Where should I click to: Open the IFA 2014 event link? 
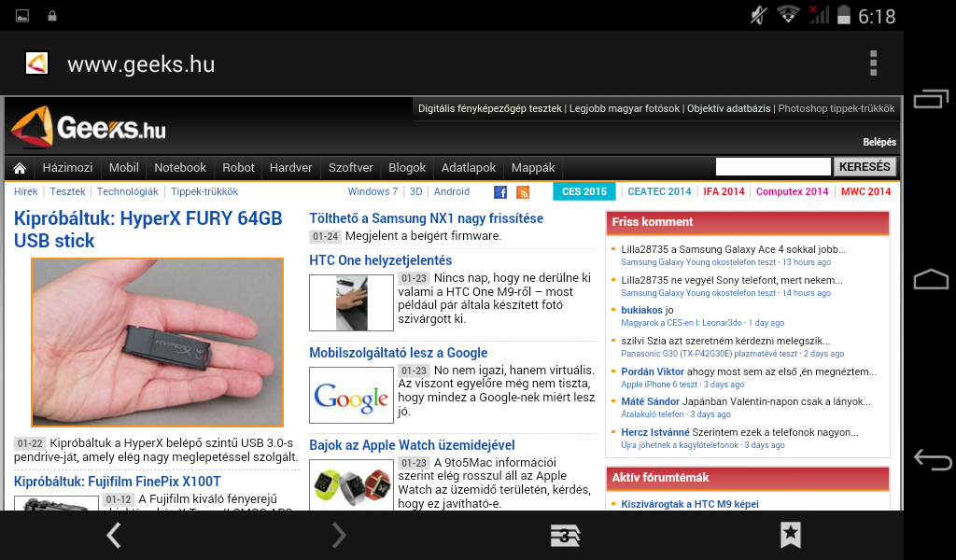[x=724, y=191]
